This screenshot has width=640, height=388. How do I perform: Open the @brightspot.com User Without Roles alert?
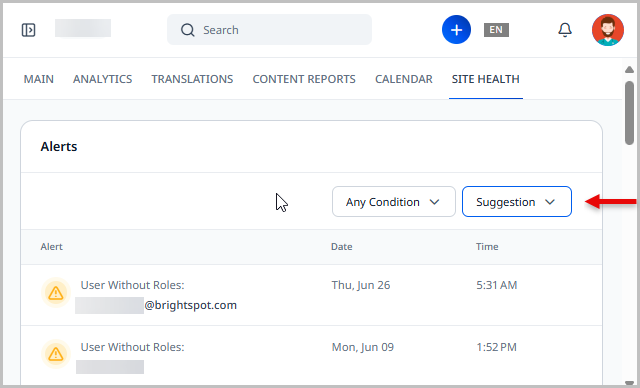pyautogui.click(x=158, y=295)
